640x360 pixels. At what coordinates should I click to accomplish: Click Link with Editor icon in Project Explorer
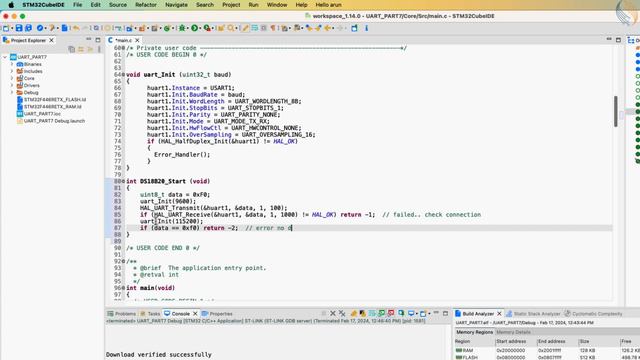coord(81,49)
